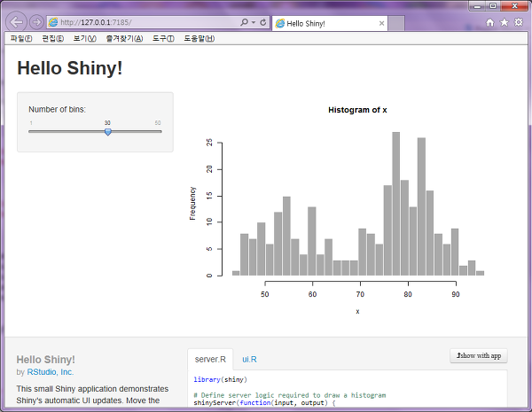Screen dimensions: 532x412
Task: Go back with the browser Back arrow
Action: [x=16, y=22]
